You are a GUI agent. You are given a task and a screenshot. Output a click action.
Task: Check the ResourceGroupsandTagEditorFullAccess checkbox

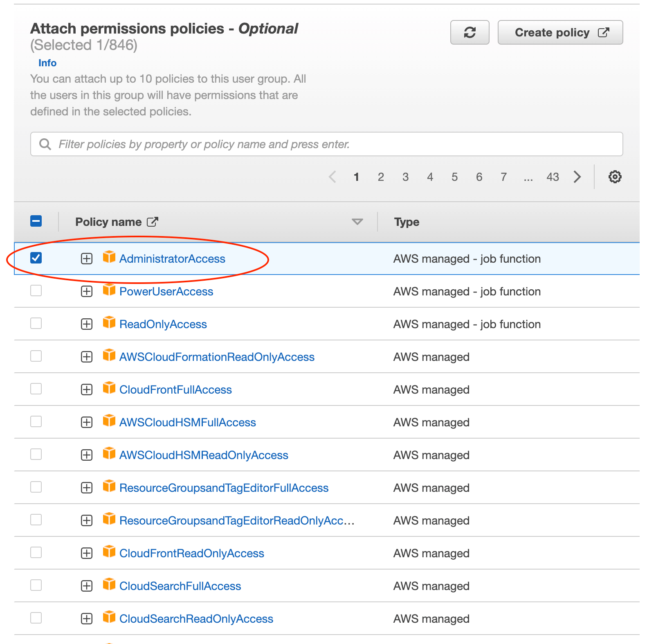coord(36,487)
